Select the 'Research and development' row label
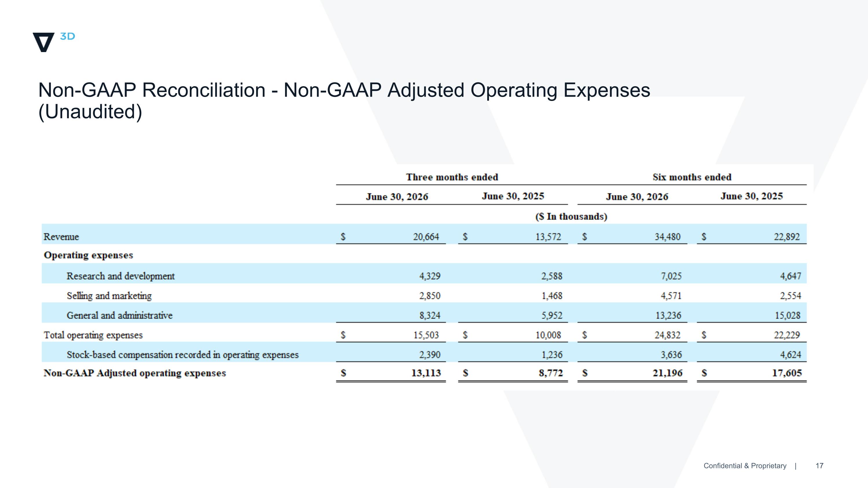The height and width of the screenshot is (488, 868). pos(121,276)
